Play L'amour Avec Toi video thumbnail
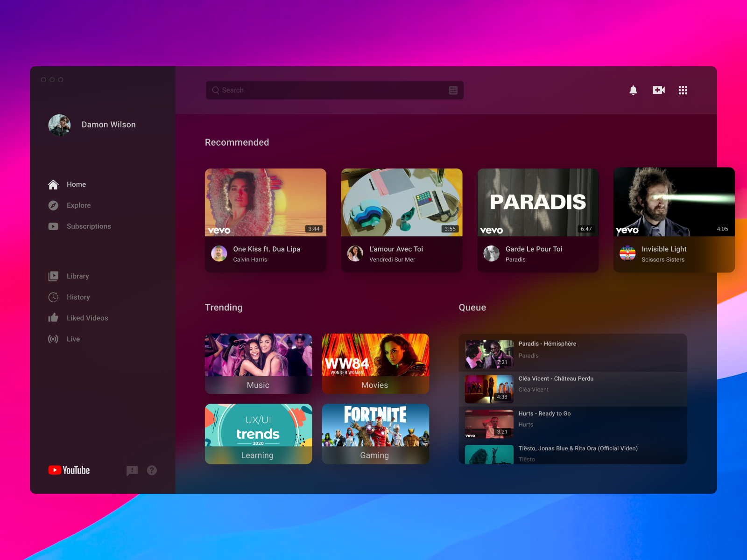The width and height of the screenshot is (747, 560). coord(402,203)
